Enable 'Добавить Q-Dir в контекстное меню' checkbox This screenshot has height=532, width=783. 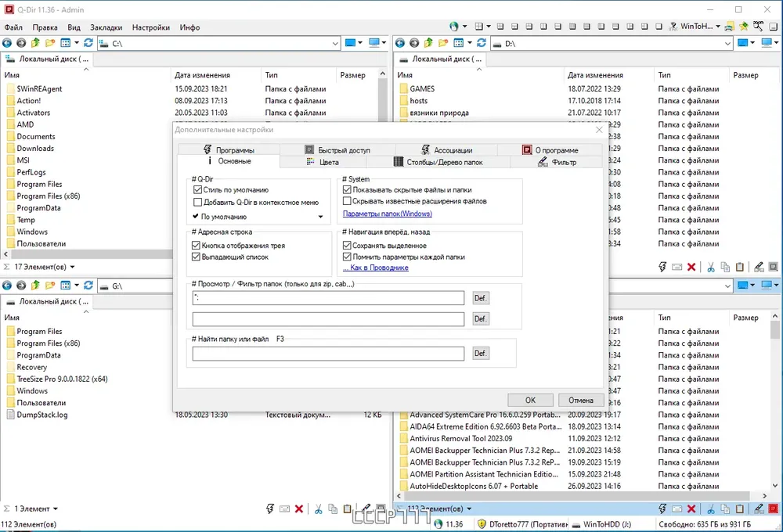coord(198,202)
